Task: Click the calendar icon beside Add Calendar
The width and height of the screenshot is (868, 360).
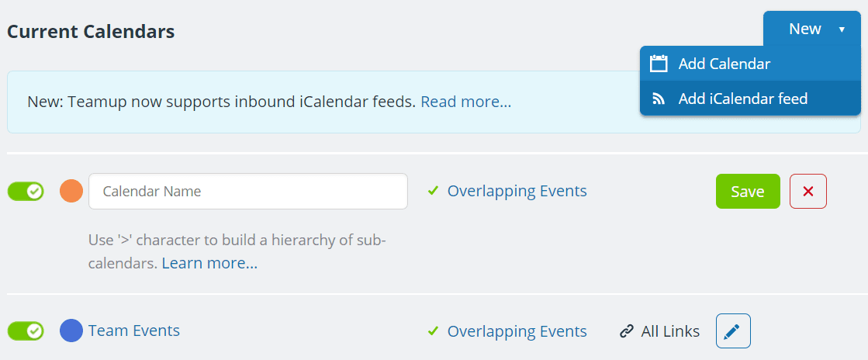Action: click(x=659, y=64)
